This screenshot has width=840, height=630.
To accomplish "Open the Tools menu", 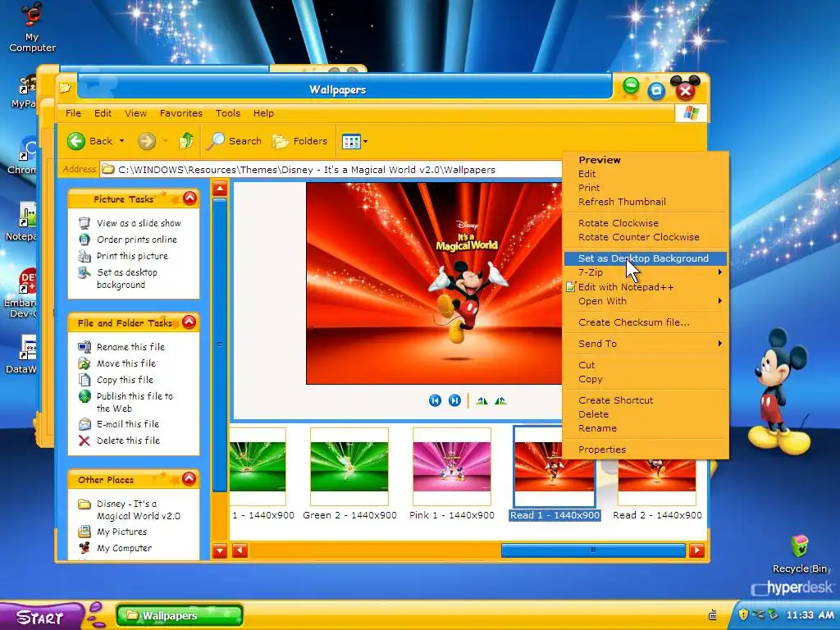I will click(x=228, y=113).
